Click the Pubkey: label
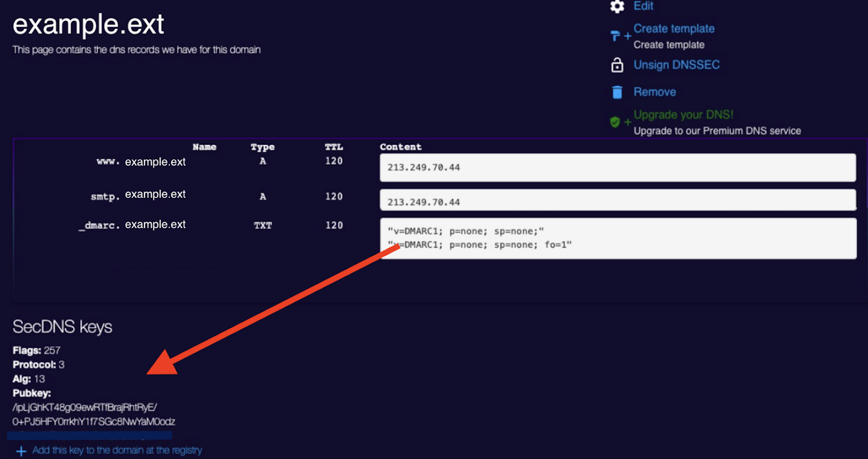This screenshot has width=868, height=459. [31, 393]
